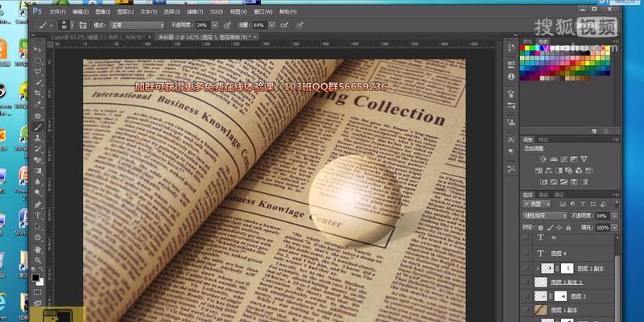Select the Brush tool in toolbox
The width and height of the screenshot is (644, 322).
click(x=38, y=127)
